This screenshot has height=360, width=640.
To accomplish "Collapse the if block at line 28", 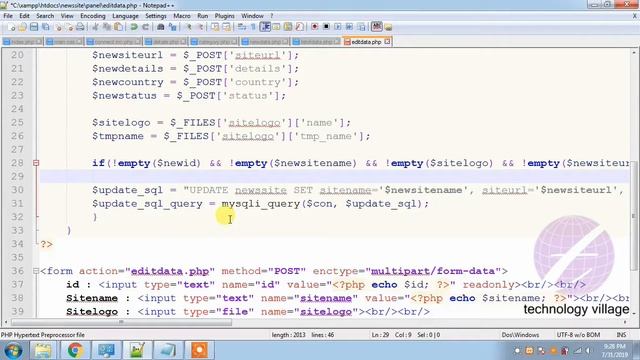I will click(x=36, y=163).
